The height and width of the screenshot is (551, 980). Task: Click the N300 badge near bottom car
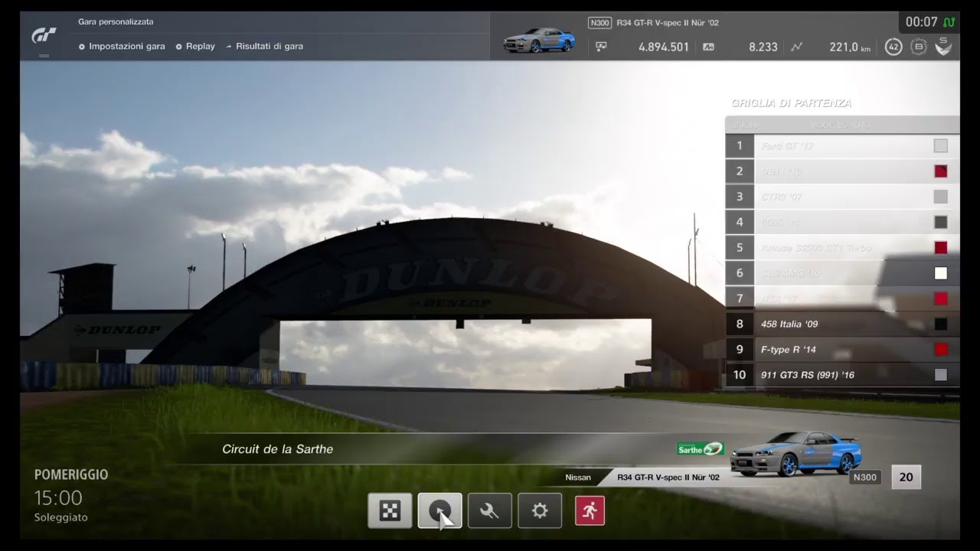point(864,478)
